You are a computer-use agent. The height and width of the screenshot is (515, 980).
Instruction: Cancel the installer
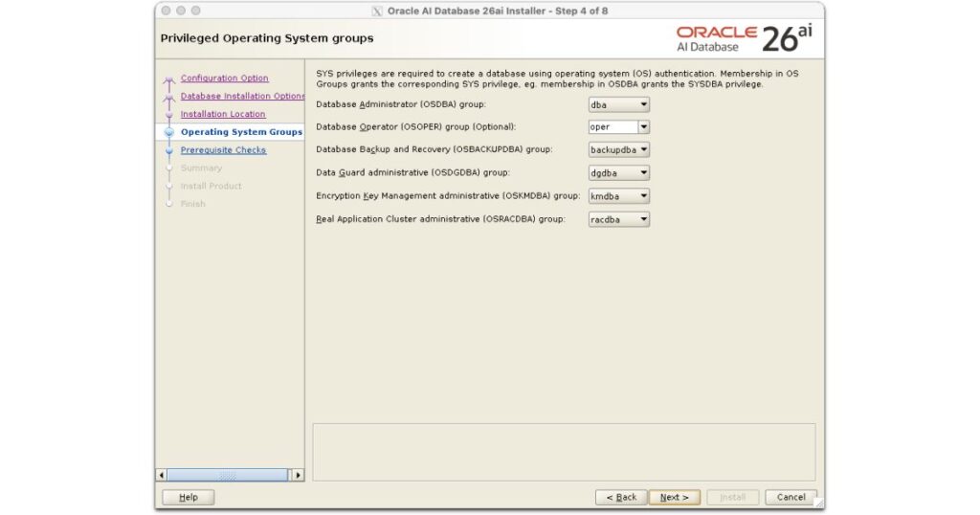[791, 497]
